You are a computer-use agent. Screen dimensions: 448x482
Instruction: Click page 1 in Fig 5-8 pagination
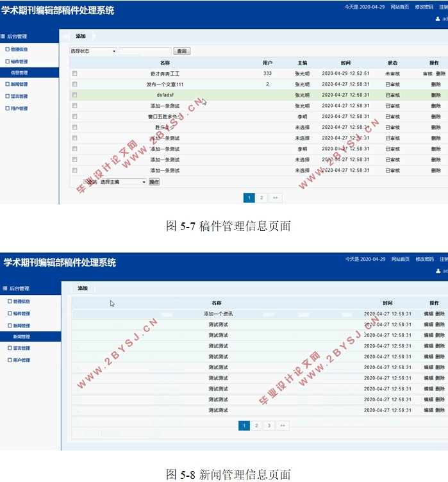tap(244, 426)
